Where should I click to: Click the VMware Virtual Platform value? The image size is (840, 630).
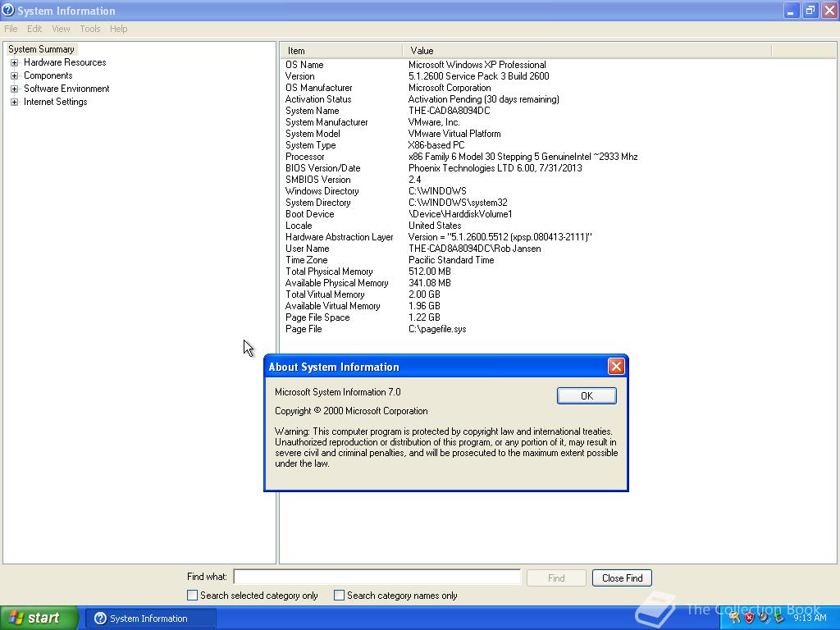454,134
